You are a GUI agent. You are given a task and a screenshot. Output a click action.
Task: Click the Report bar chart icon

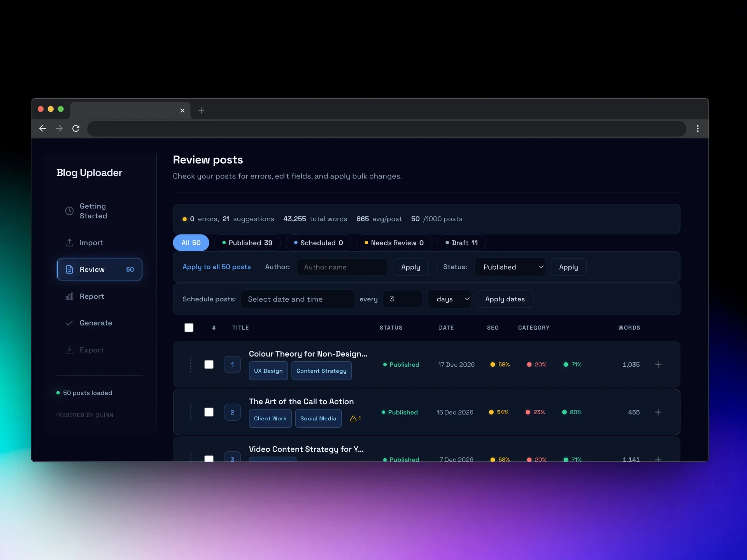69,296
